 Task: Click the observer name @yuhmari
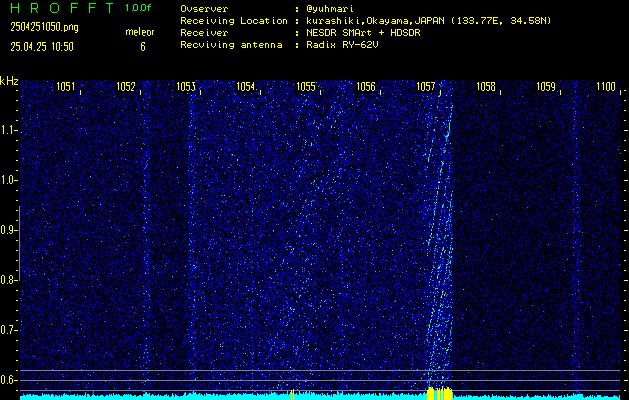(330, 9)
